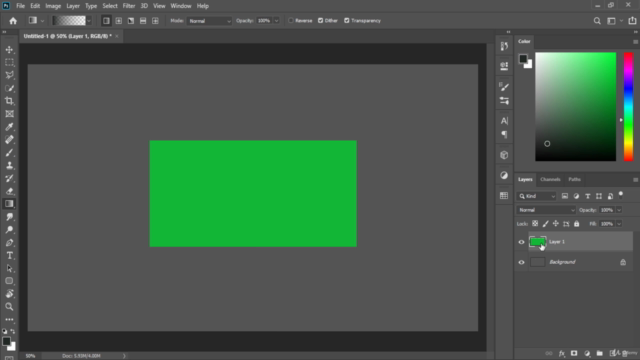Create a new group folder
This screenshot has height=360, width=640.
tap(600, 353)
